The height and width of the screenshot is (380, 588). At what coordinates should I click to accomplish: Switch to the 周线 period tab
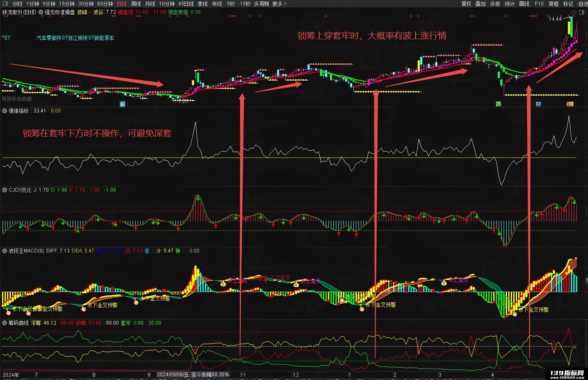136,4
